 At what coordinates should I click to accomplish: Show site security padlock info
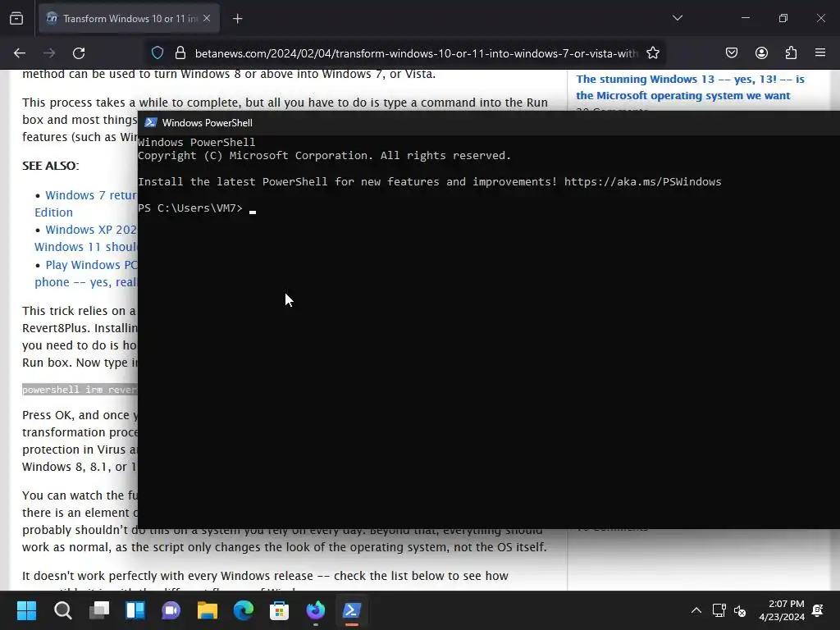pos(180,53)
